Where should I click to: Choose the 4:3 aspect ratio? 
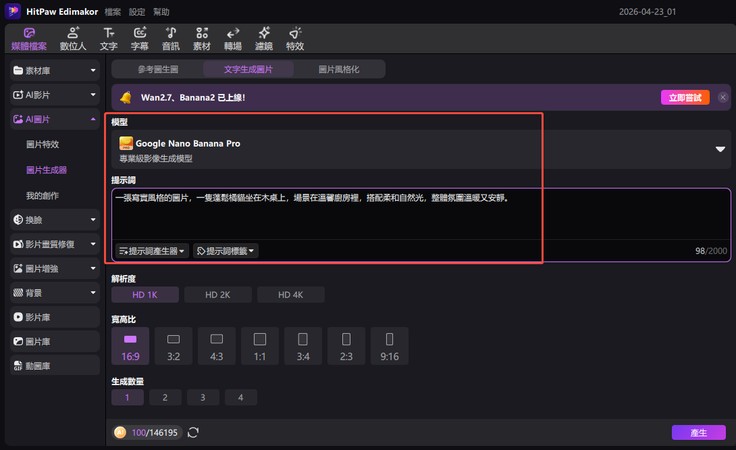coord(217,346)
